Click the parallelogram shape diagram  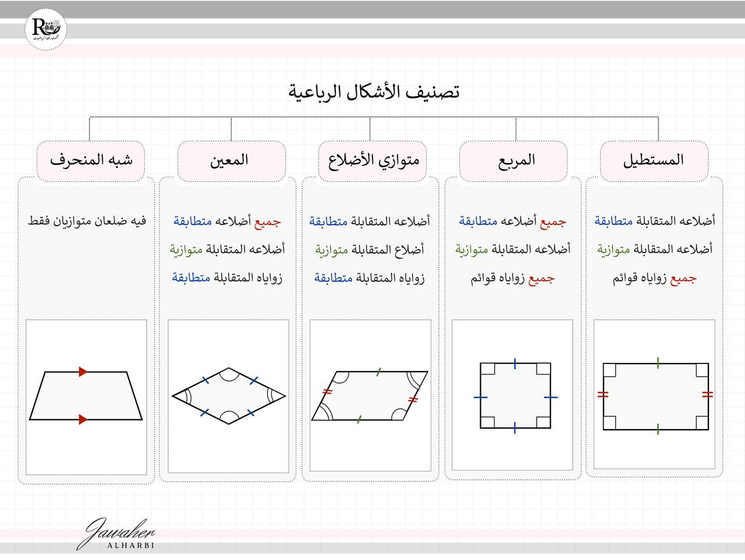point(370,396)
